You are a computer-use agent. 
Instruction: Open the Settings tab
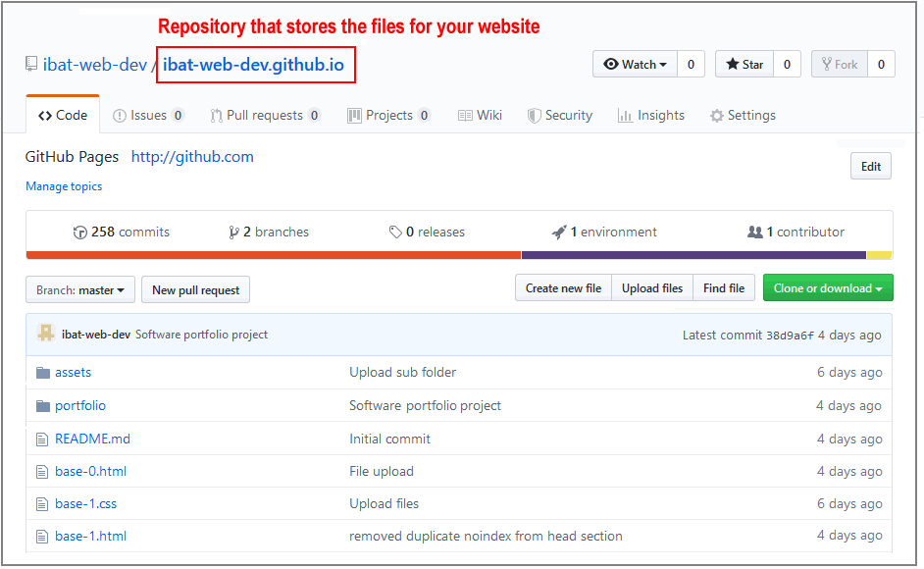click(744, 116)
